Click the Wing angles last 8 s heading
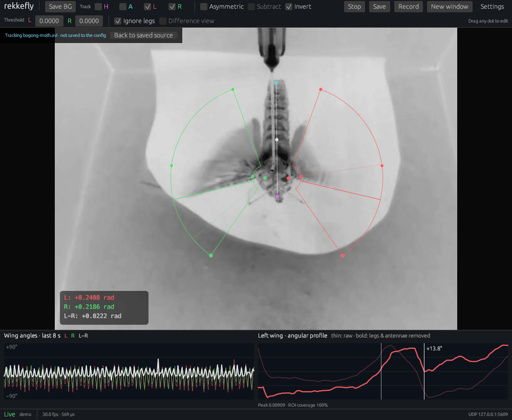Screen dimensions: 512x420 tap(32, 335)
